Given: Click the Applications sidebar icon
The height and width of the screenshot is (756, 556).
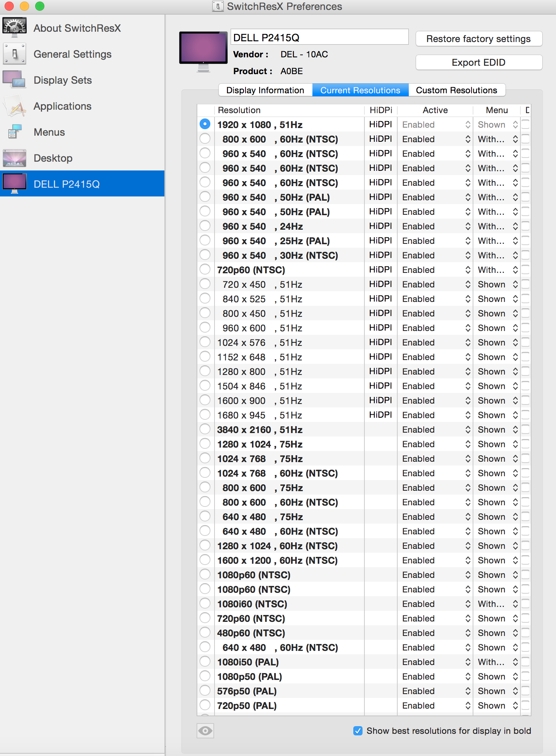Looking at the screenshot, I should coord(15,106).
